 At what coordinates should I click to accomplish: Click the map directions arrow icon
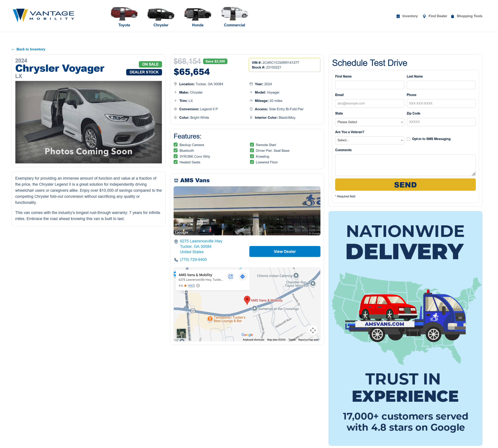point(243,276)
